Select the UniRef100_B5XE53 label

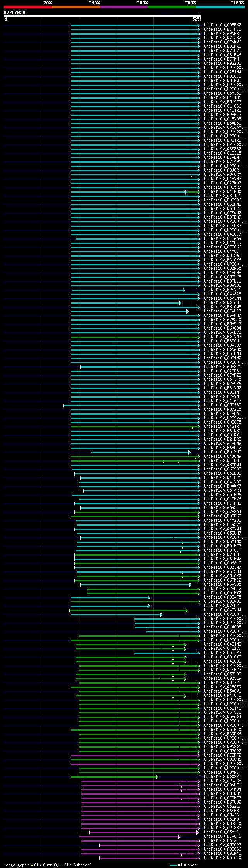pyautogui.click(x=222, y=123)
